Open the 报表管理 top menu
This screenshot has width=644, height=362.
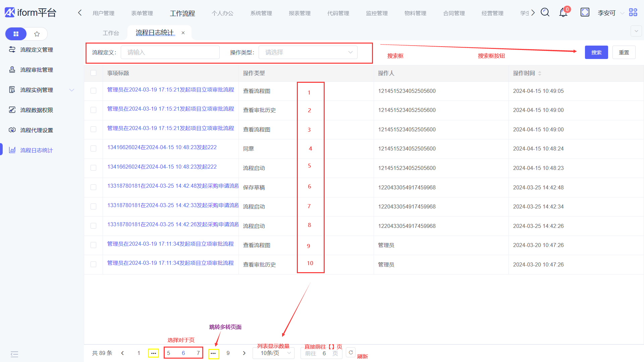[x=300, y=13]
